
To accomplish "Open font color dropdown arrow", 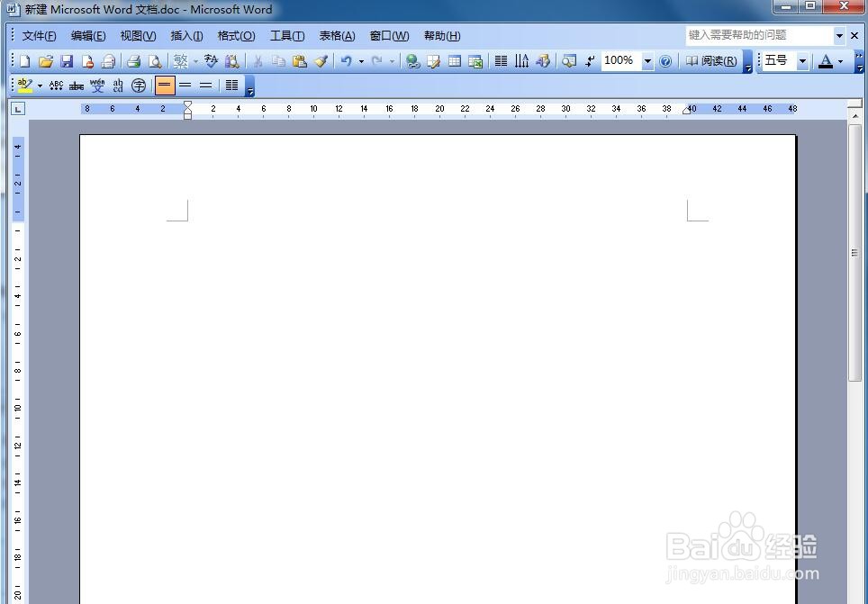I will 841,61.
